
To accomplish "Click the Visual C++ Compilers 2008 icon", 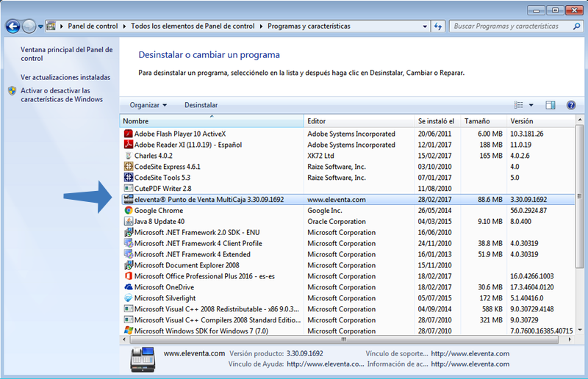I will coord(128,320).
